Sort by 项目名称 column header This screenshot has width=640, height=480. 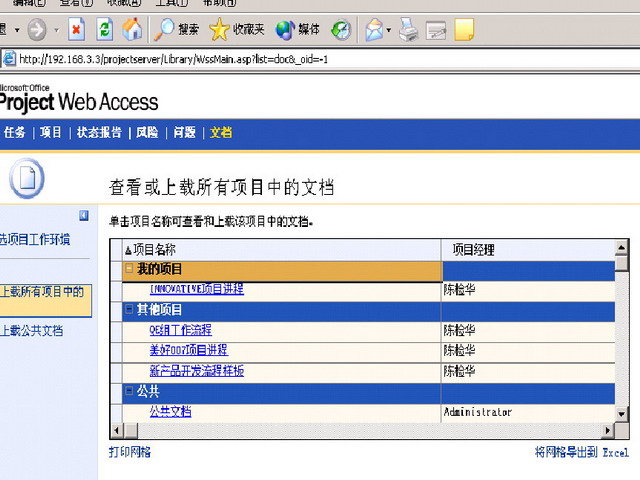pos(282,250)
